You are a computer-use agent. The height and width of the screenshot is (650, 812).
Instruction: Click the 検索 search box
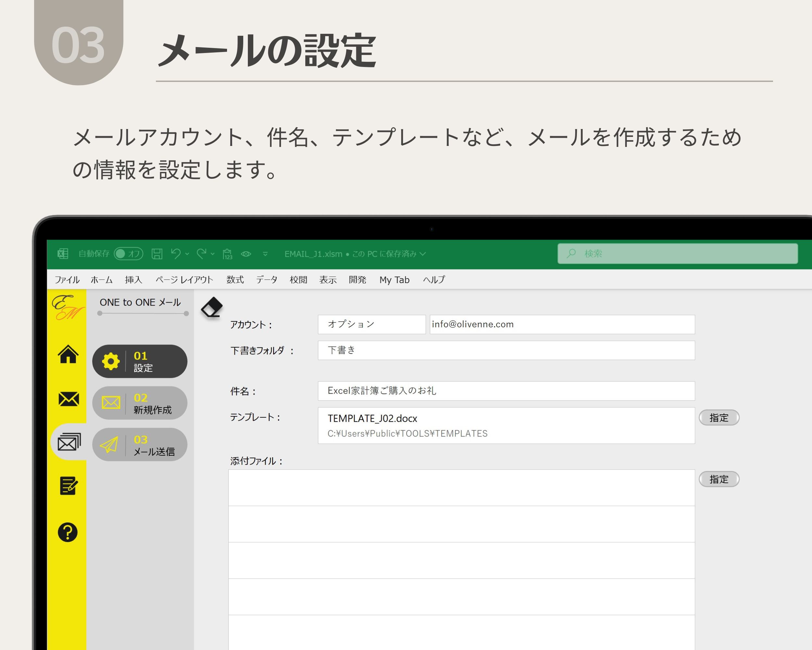click(678, 253)
